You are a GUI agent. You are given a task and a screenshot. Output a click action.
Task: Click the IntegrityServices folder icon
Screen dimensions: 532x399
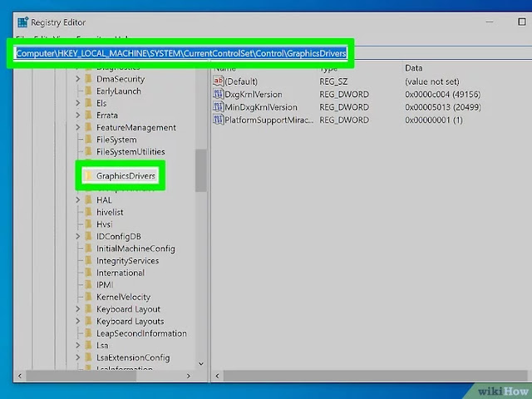coord(89,261)
